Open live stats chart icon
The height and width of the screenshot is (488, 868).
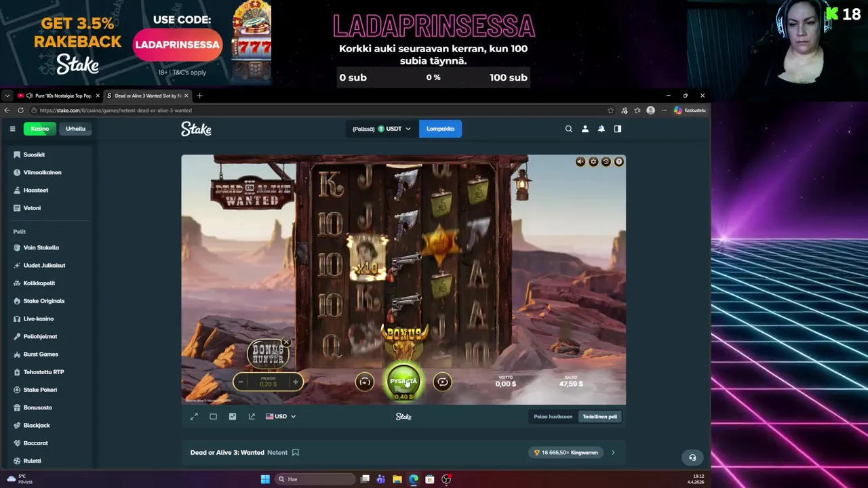coord(233,416)
